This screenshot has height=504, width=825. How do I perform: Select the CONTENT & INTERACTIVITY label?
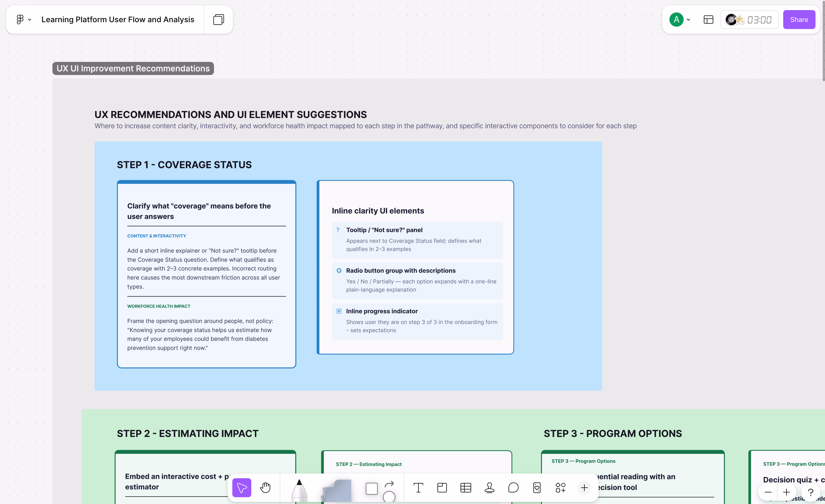point(157,236)
